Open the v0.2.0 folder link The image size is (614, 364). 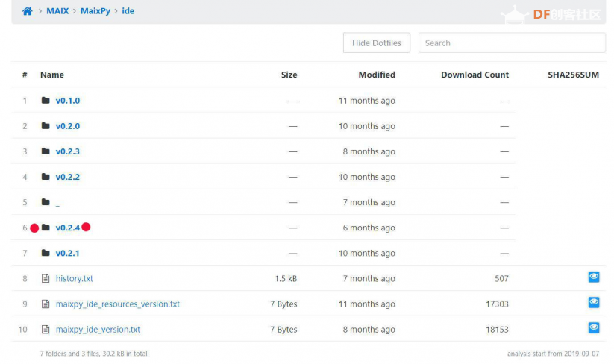click(68, 126)
